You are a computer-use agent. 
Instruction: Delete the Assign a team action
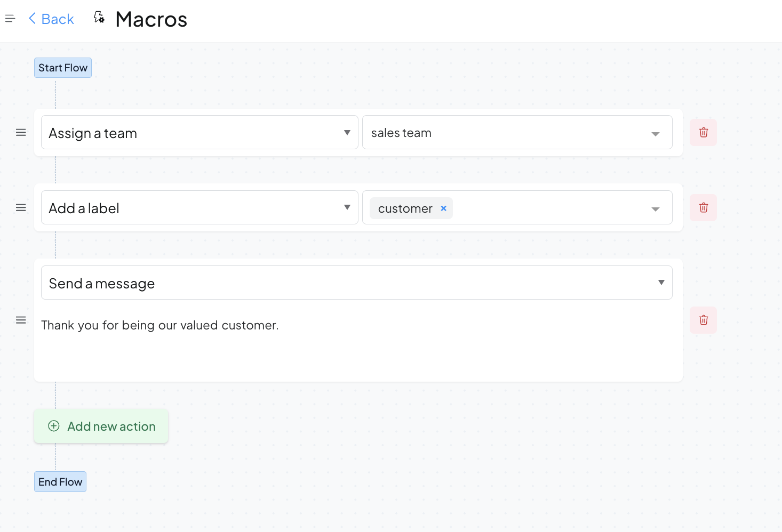click(703, 133)
